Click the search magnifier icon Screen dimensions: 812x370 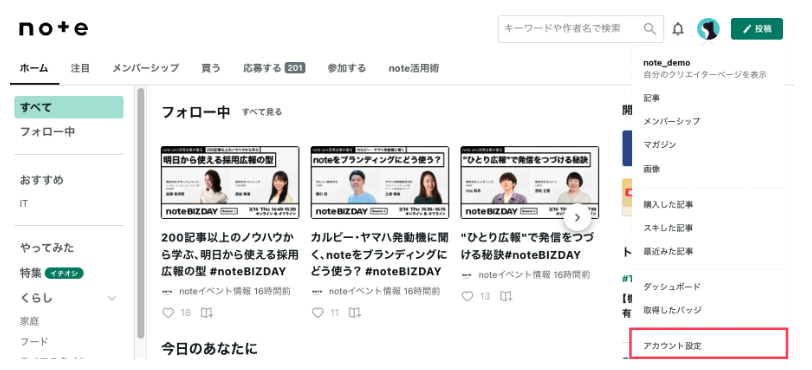point(649,29)
